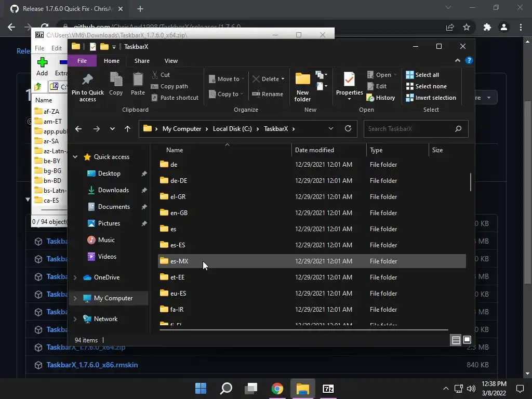Image resolution: width=532 pixels, height=399 pixels.
Task: Click Select none in ribbon
Action: click(x=426, y=86)
